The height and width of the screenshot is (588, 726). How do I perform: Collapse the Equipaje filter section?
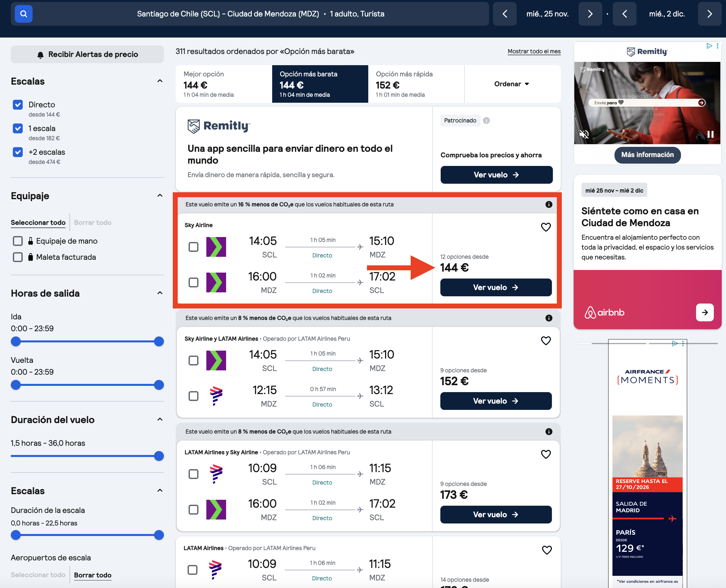point(160,196)
